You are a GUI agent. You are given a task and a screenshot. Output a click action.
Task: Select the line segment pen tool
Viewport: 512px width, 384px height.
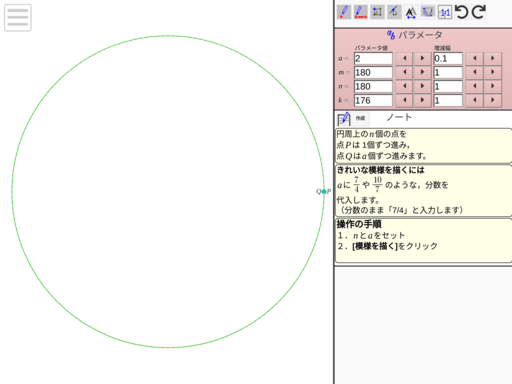[360, 12]
